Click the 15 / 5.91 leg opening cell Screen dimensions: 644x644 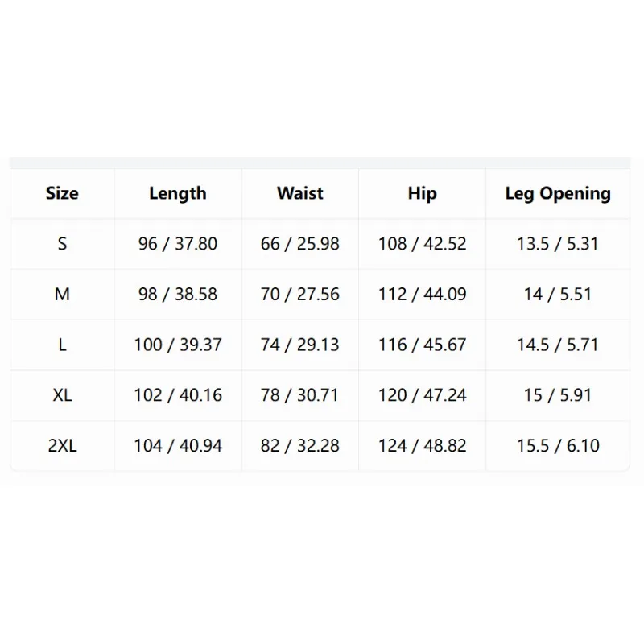tap(558, 395)
